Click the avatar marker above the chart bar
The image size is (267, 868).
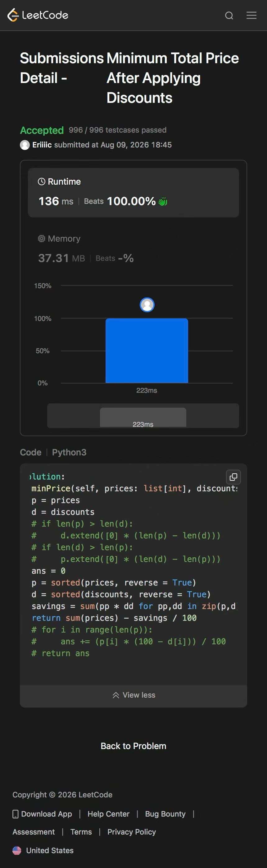pos(147,305)
